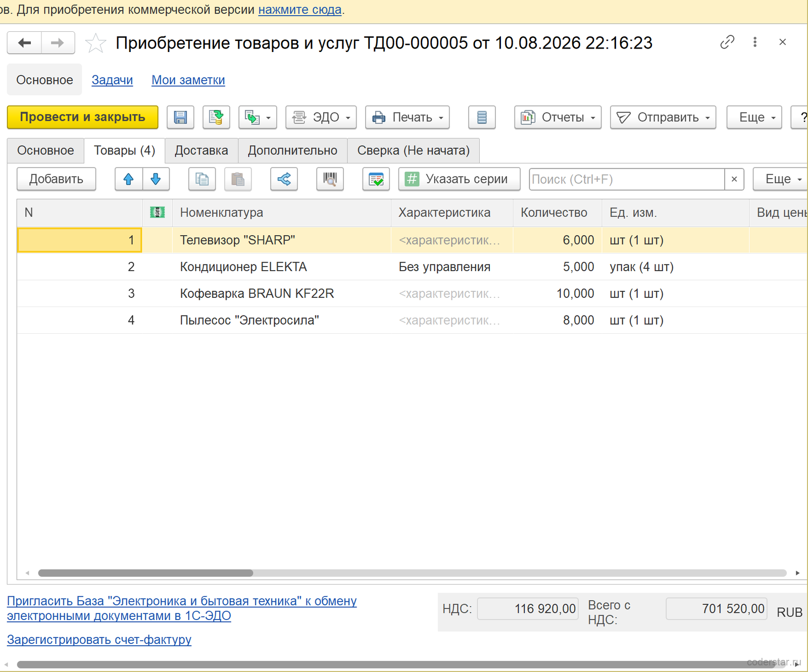Open the create-based-on dropdown icon
Viewport: 808px width, 672px height.
click(x=258, y=117)
